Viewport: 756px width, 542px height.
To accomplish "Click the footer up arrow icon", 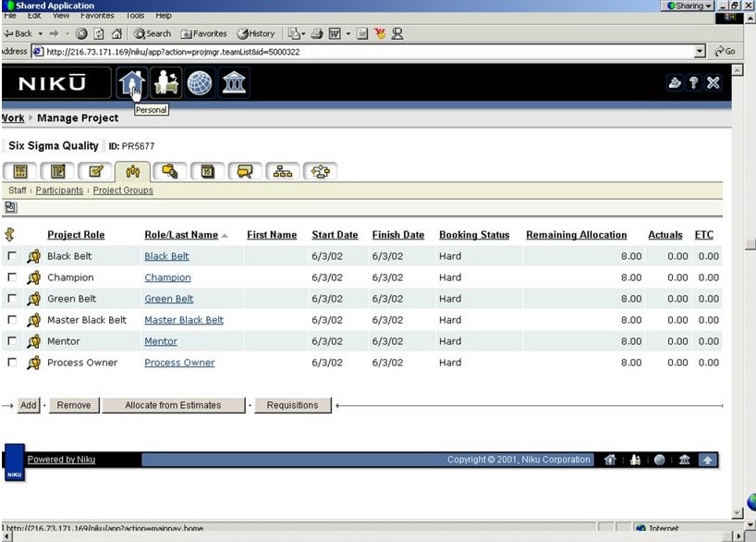I will click(707, 460).
